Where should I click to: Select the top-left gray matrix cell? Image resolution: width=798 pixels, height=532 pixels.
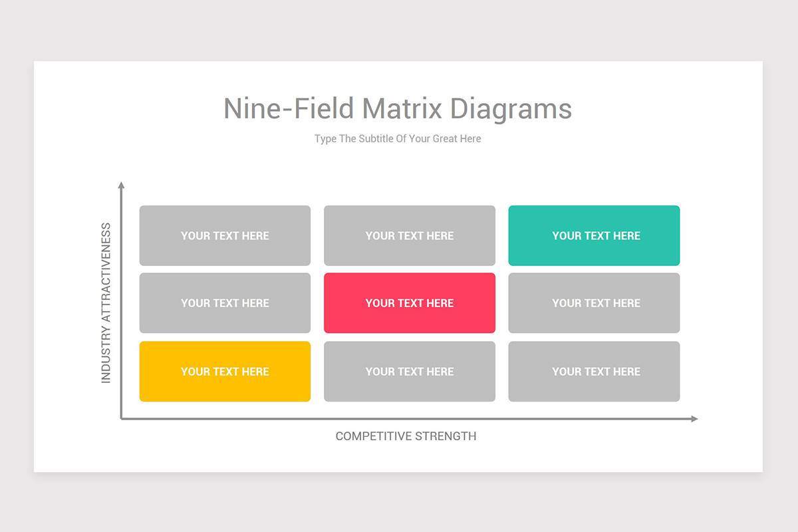[225, 235]
